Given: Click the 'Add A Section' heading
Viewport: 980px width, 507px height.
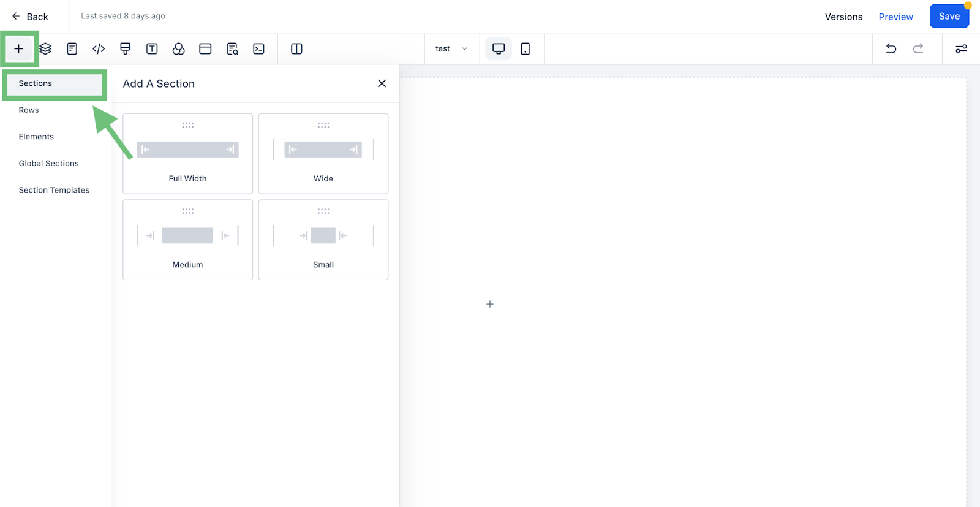Looking at the screenshot, I should [159, 84].
